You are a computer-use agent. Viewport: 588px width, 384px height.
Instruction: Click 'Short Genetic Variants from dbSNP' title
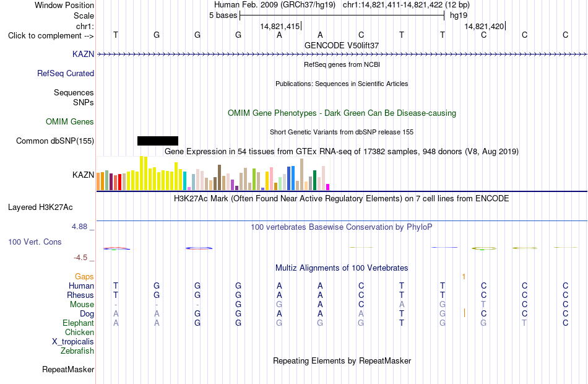coord(342,132)
